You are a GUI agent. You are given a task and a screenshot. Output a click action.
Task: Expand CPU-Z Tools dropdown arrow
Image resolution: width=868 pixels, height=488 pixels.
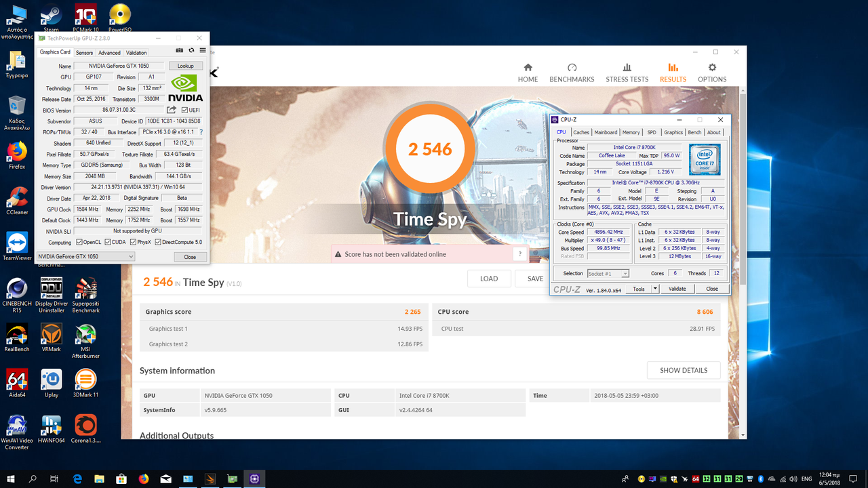click(655, 289)
